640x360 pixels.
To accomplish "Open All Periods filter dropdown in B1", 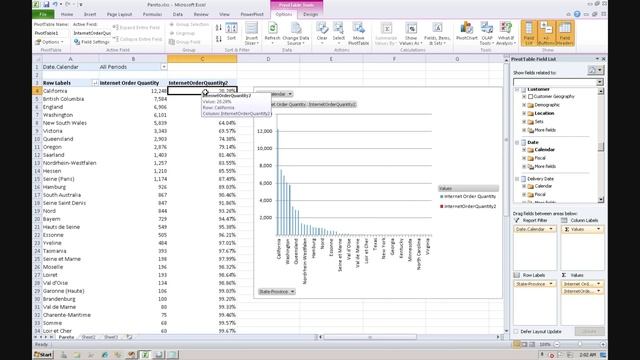I will click(164, 67).
